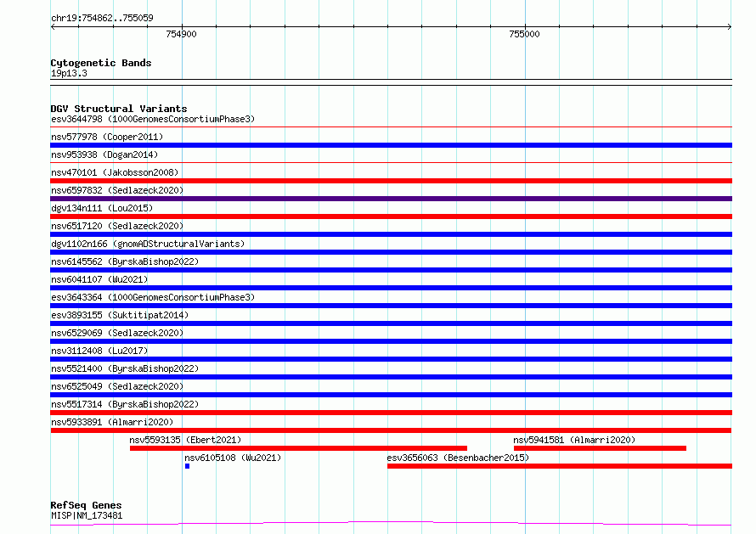Click the esv3644798 1000GenomesConsortiumPhase3 label

coord(153,119)
